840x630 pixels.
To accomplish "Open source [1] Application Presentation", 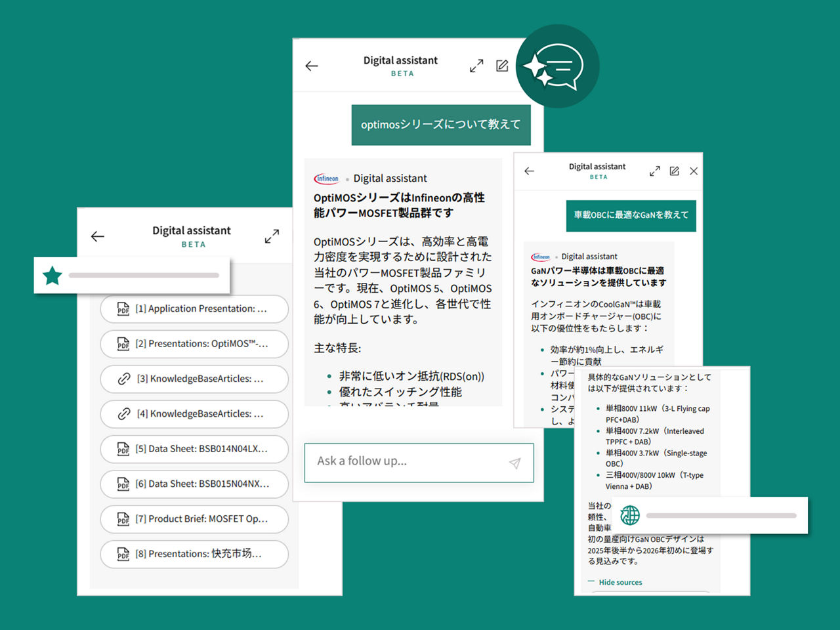I will point(194,308).
